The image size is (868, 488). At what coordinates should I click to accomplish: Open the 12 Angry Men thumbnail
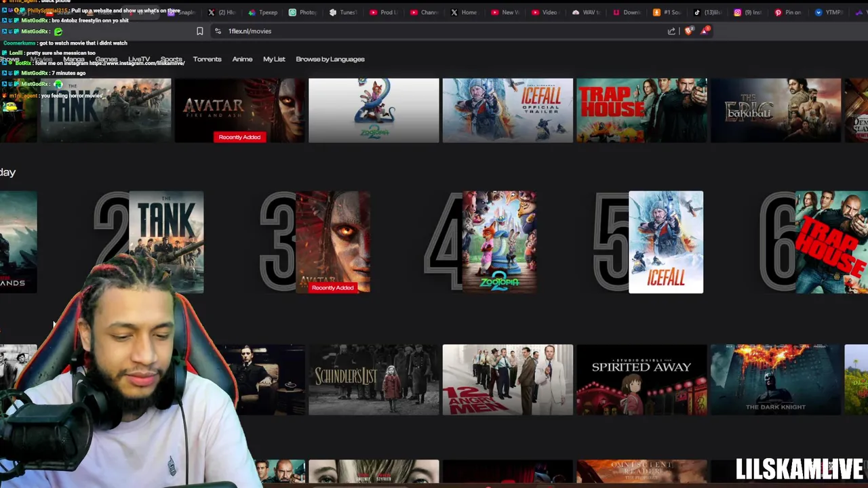click(x=508, y=380)
